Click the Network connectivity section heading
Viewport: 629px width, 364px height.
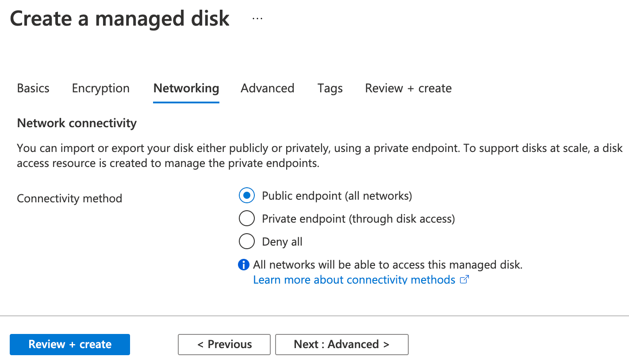pyautogui.click(x=77, y=123)
